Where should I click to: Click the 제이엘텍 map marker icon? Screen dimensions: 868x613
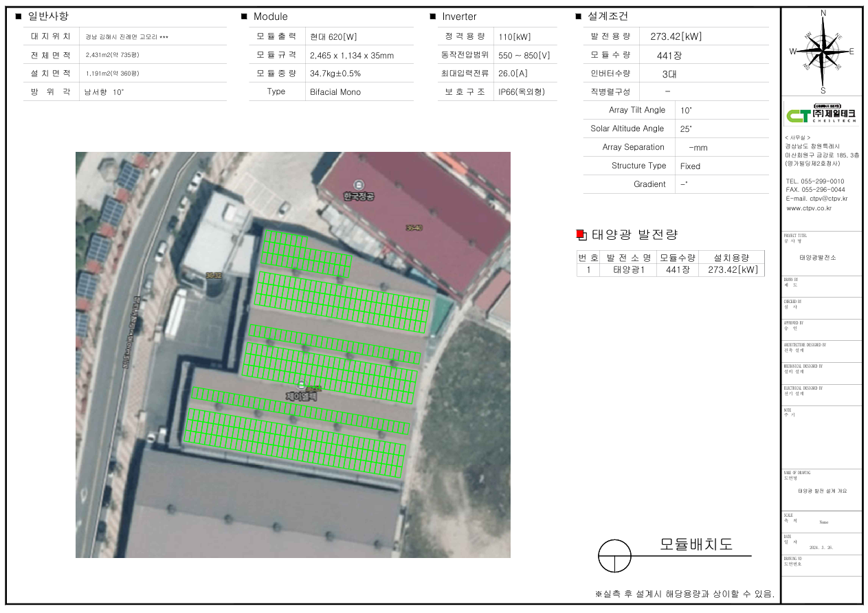click(x=302, y=385)
